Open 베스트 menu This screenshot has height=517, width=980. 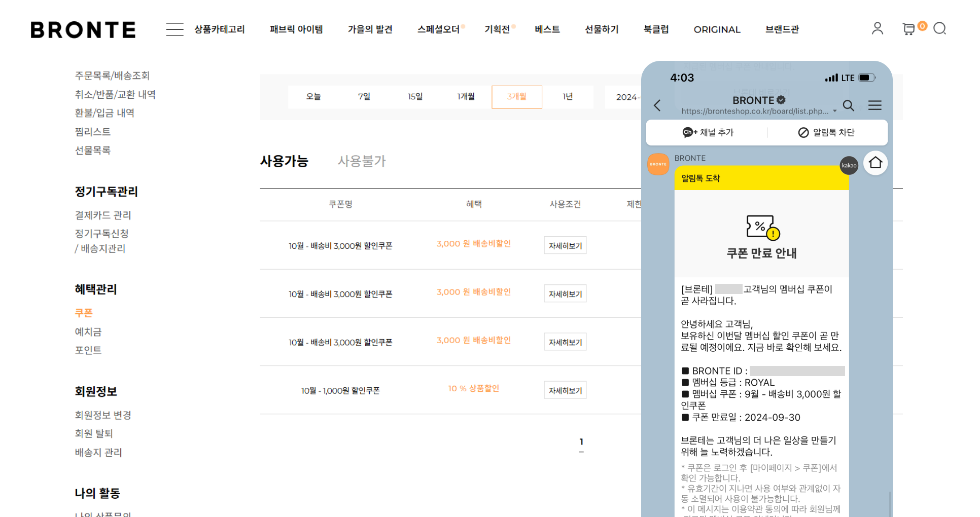coord(547,29)
